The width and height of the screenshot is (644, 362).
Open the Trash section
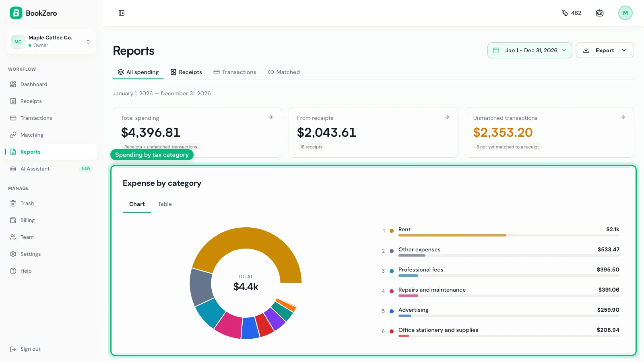pos(51,204)
